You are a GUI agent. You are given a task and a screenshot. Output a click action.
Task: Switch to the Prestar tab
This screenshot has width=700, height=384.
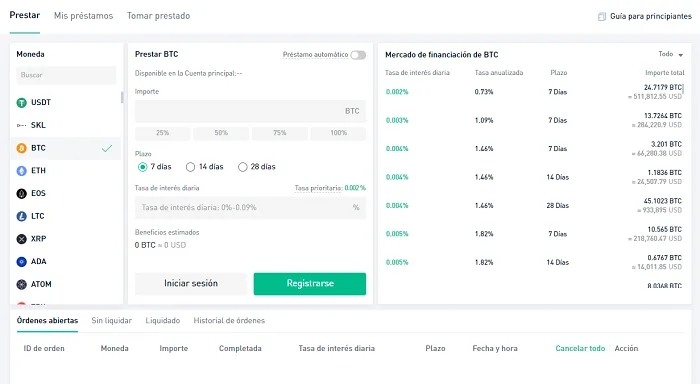pyautogui.click(x=25, y=15)
